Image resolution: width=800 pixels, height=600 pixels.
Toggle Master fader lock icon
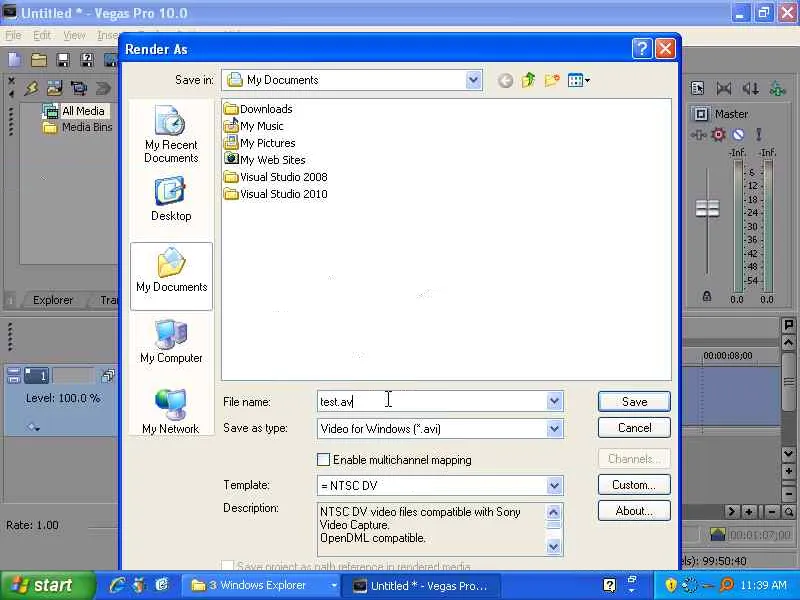pos(707,296)
